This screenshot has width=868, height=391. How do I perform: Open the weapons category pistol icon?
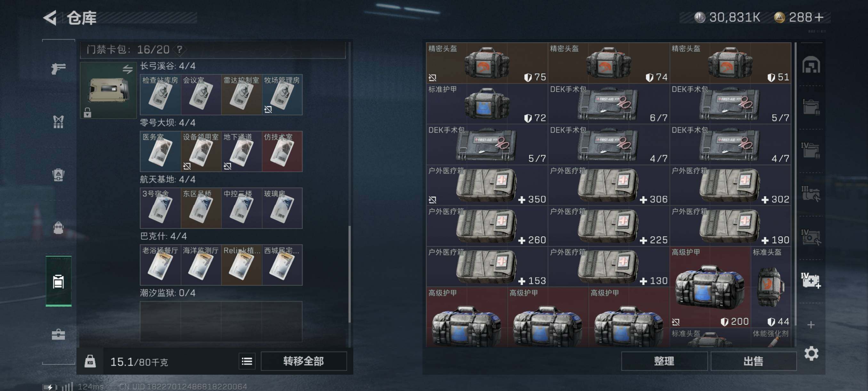58,69
